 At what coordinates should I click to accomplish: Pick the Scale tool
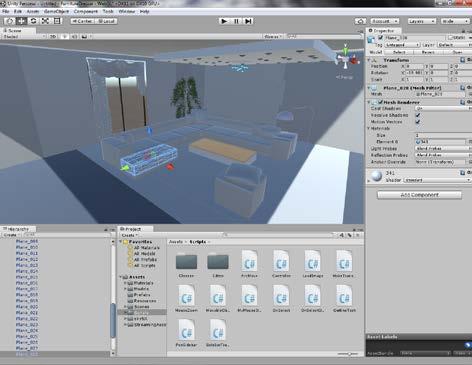coord(45,21)
